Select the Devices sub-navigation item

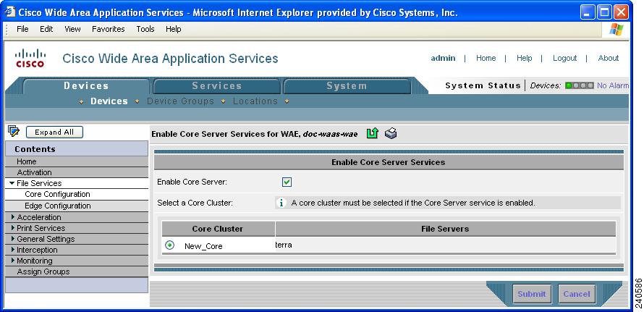109,101
